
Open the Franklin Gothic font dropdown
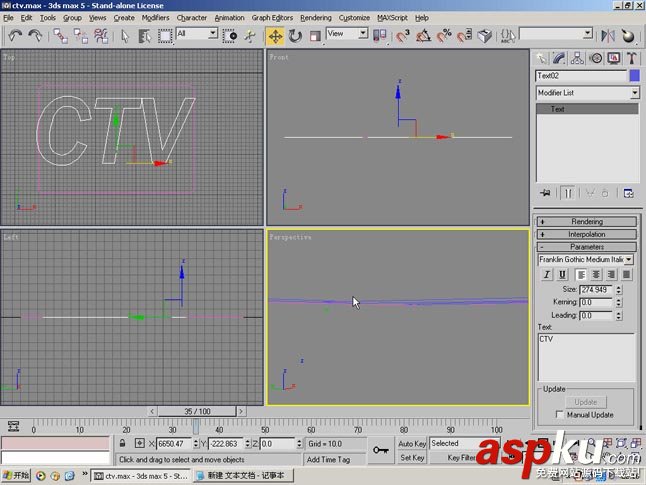point(585,260)
